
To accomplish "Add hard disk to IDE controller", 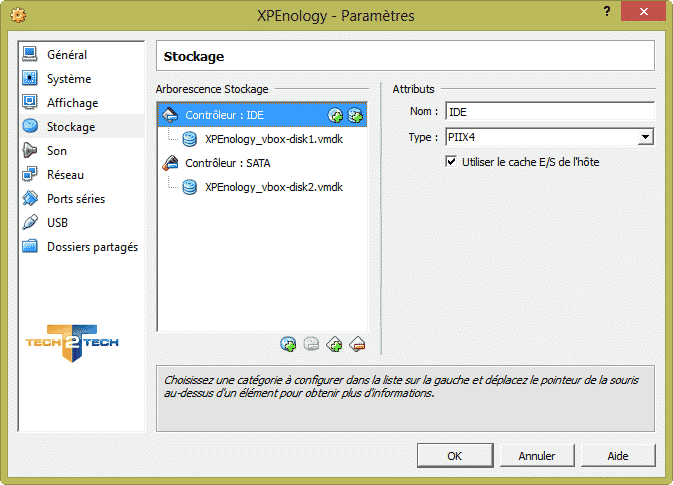I will (355, 115).
